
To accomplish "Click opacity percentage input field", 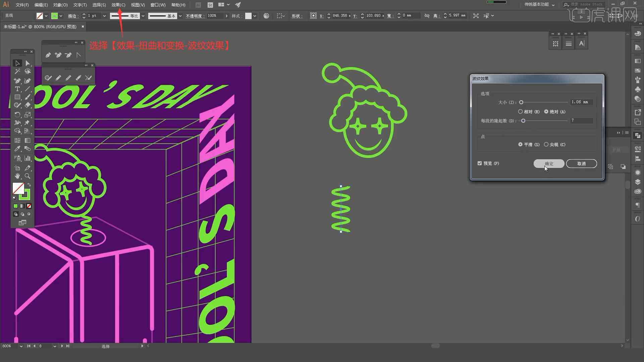I will pos(213,15).
